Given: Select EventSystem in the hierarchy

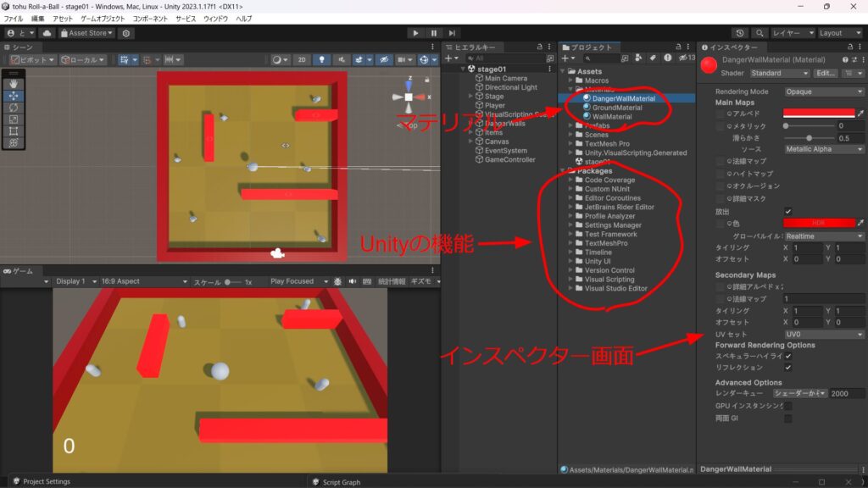Looking at the screenshot, I should (506, 151).
